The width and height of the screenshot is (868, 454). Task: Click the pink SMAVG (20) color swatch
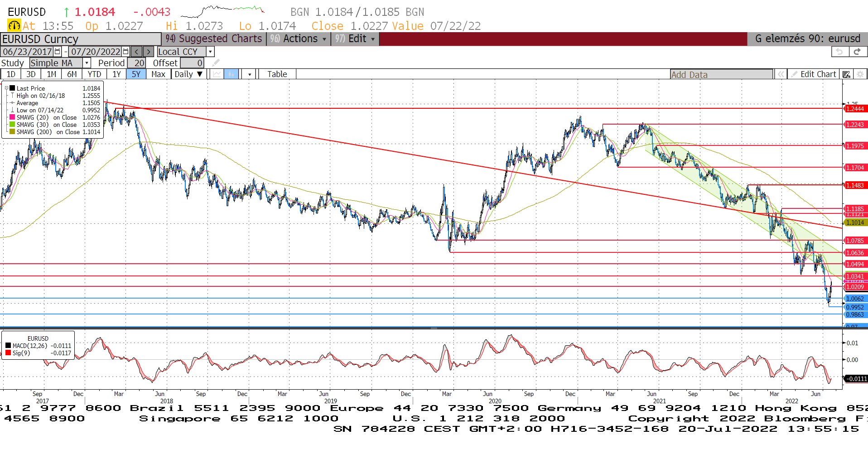click(x=12, y=117)
